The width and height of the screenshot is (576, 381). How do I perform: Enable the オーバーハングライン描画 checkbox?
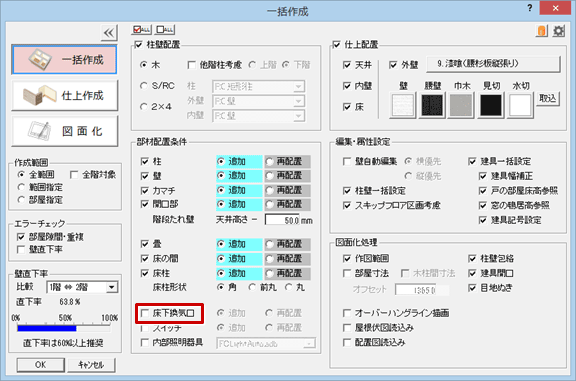tap(346, 313)
